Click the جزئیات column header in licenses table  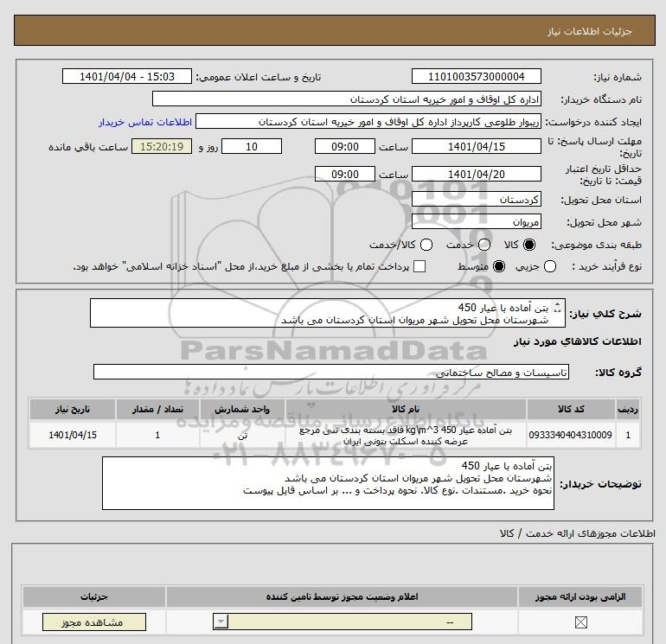[94, 596]
